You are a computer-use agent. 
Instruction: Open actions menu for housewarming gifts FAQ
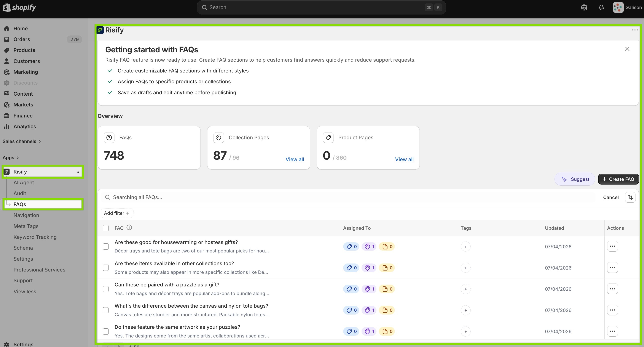(612, 246)
